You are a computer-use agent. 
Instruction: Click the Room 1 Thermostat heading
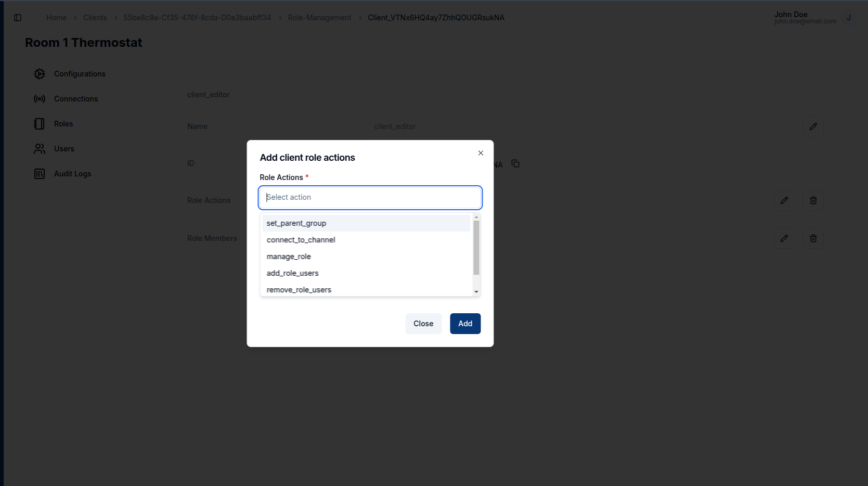83,43
